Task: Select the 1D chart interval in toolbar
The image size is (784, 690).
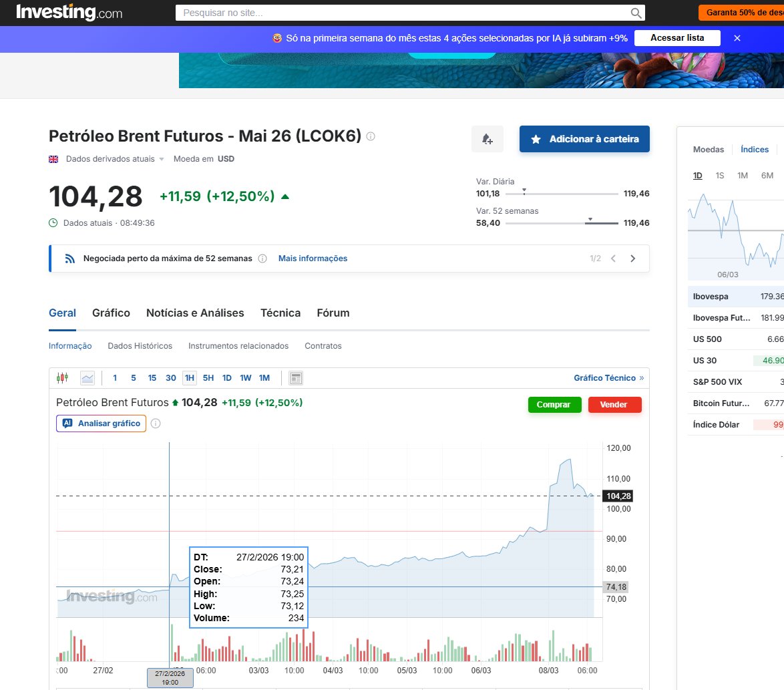Action: [227, 378]
